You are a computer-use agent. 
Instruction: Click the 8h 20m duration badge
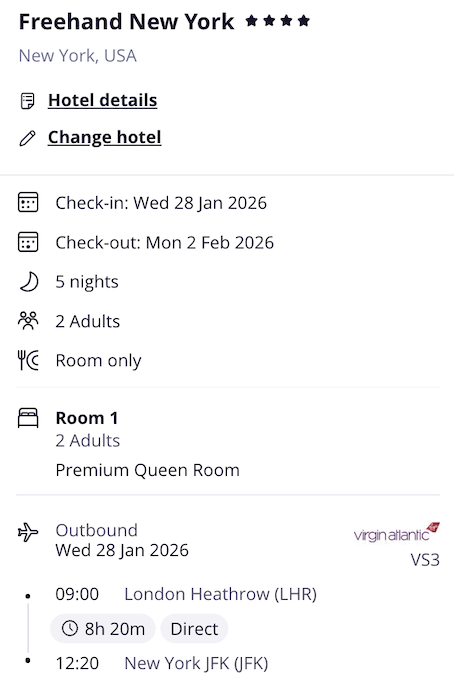click(x=103, y=629)
